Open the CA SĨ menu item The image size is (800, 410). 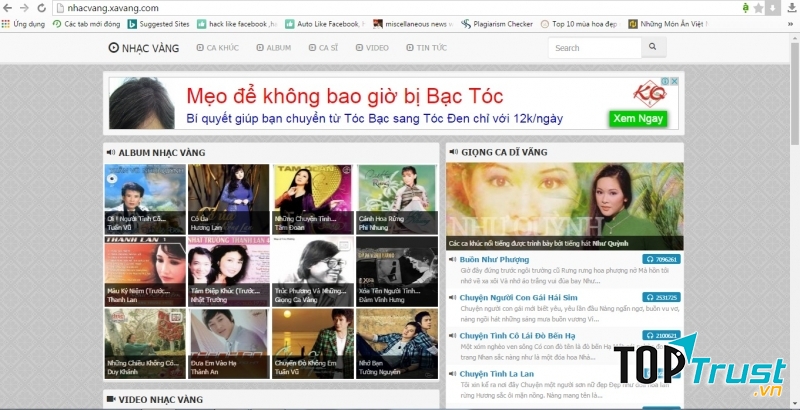pos(323,47)
